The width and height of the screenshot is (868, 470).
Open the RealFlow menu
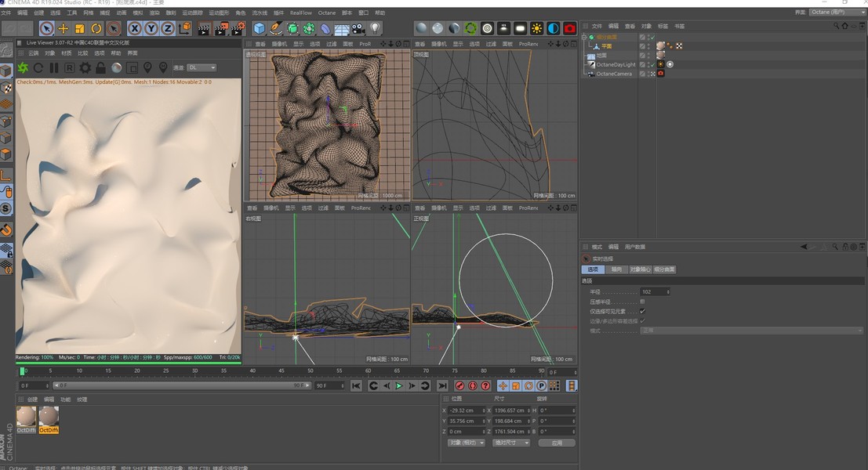click(300, 13)
